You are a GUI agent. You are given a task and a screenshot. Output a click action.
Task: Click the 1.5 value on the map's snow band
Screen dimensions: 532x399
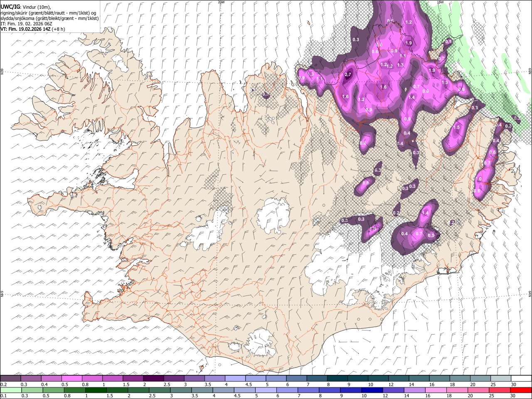coord(457,128)
